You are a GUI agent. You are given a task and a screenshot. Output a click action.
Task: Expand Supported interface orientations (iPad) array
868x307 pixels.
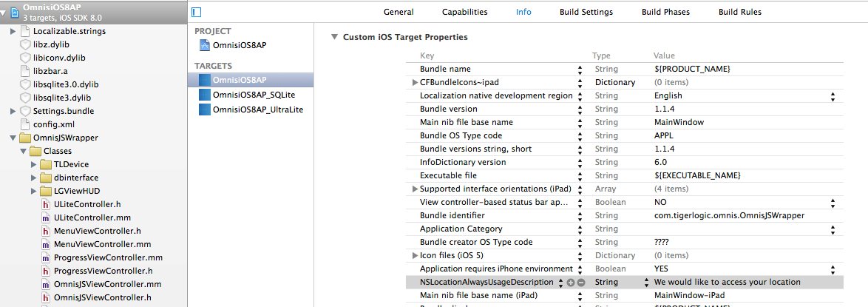click(416, 189)
